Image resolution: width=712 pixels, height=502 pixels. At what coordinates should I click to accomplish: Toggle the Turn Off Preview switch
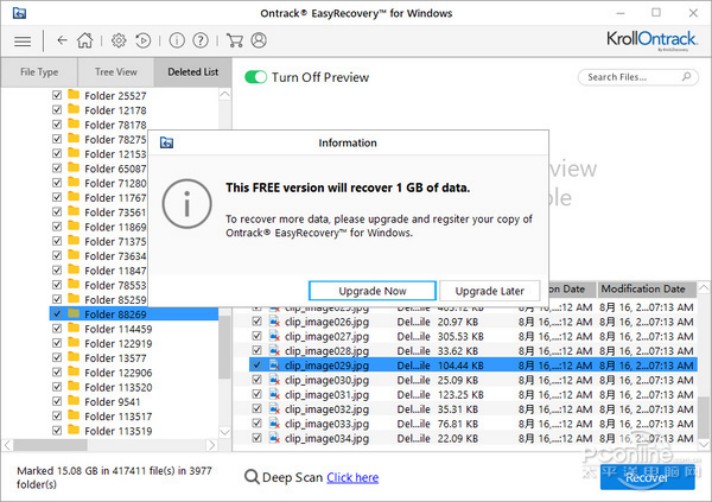point(256,77)
